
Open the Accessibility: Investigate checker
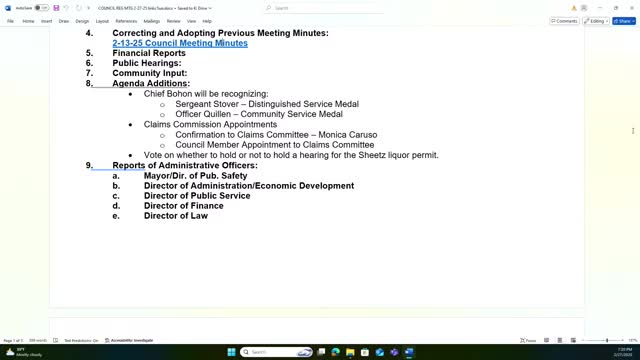point(129,340)
